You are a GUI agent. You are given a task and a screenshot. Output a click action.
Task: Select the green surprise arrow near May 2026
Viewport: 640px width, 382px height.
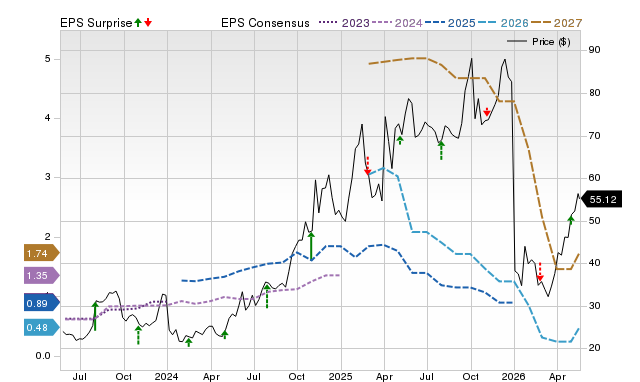571,220
